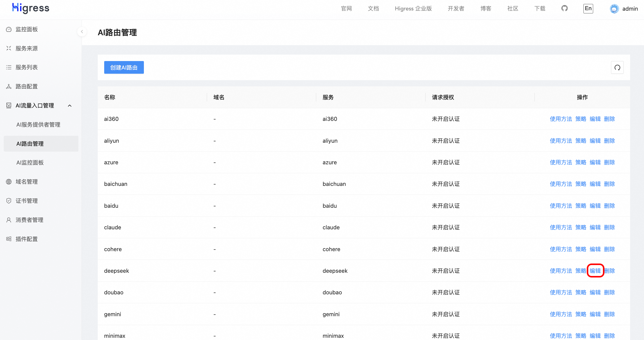Viewport: 644px width, 340px height.
Task: Switch language with the En button
Action: [588, 8]
